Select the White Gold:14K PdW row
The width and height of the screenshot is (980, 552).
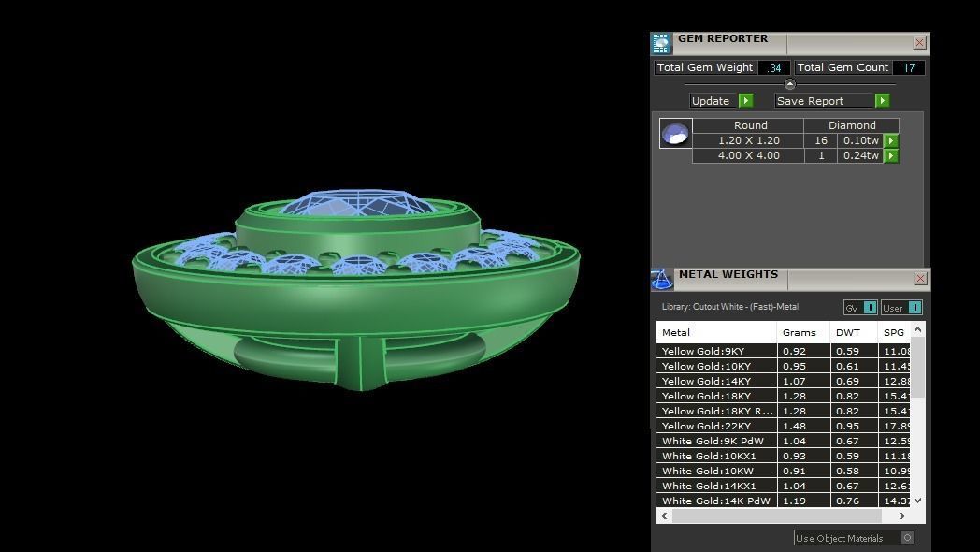(783, 501)
